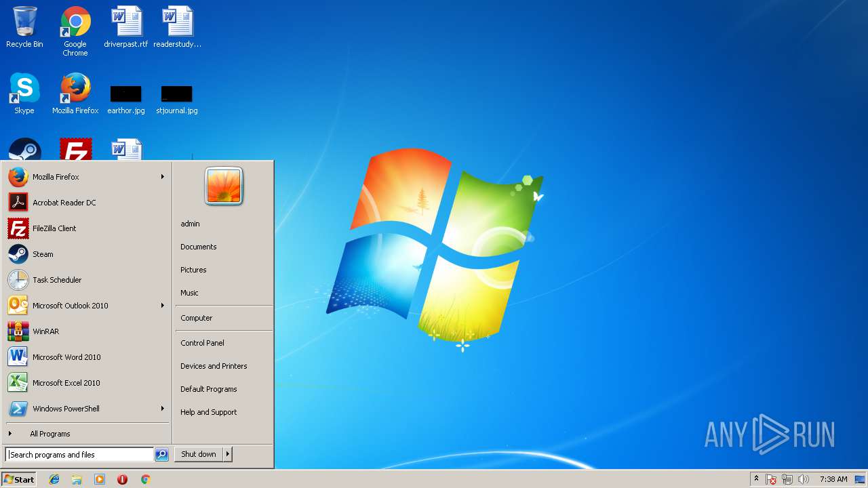Select stjournal.jpg image on desktop
This screenshot has width=868, height=488.
pos(177,99)
